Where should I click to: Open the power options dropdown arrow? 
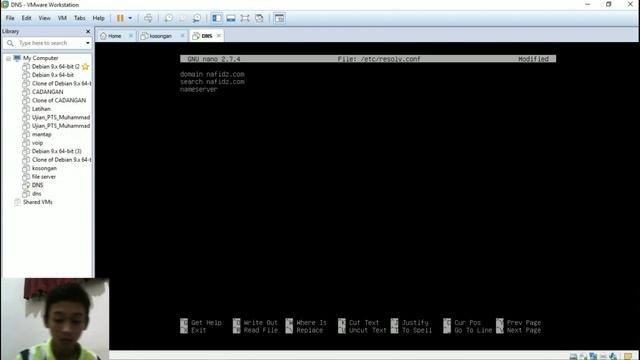(x=130, y=18)
